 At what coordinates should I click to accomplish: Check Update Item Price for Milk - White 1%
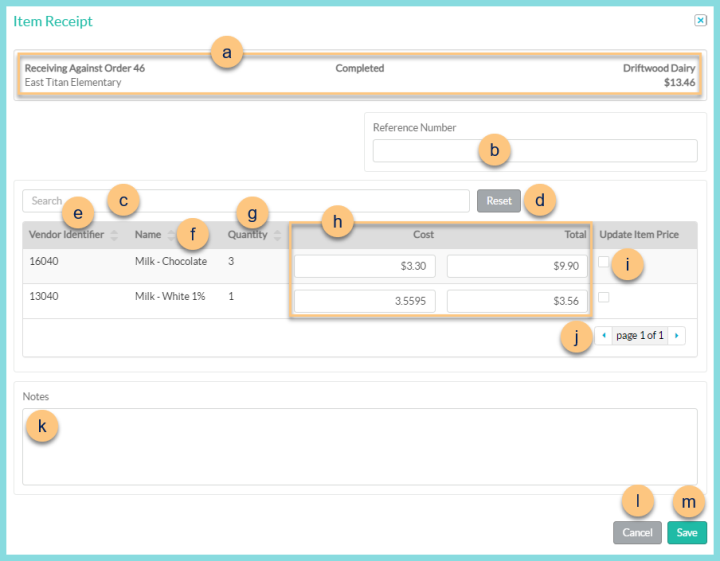coord(603,297)
